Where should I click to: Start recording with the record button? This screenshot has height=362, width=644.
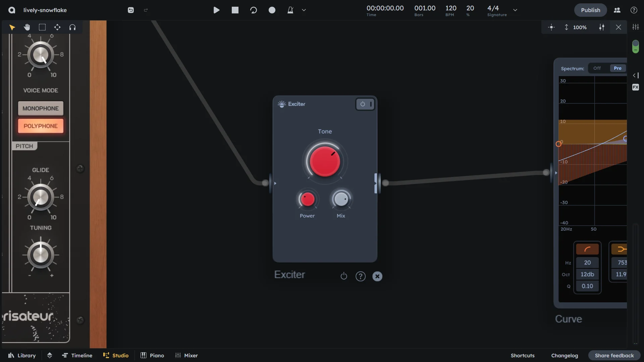coord(272,10)
